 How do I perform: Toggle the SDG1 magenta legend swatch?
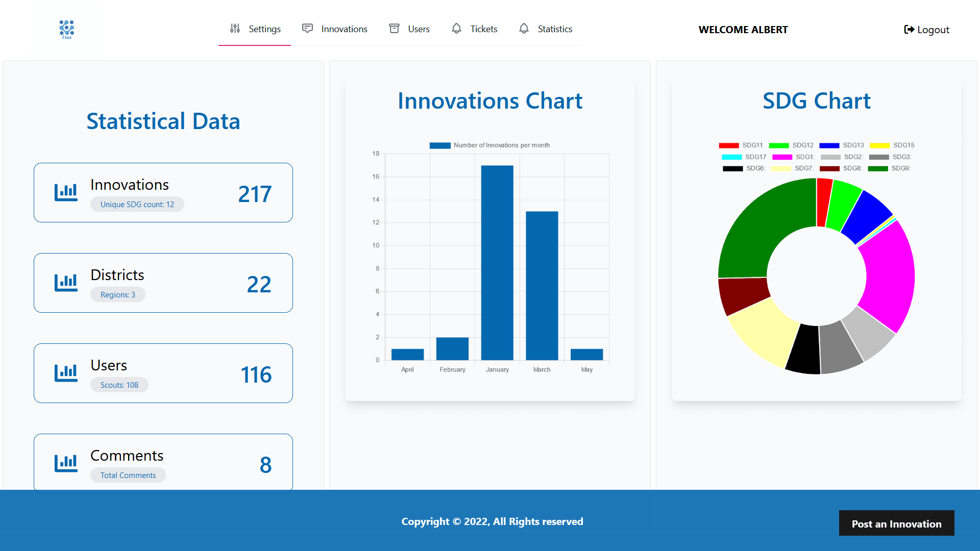pos(782,157)
